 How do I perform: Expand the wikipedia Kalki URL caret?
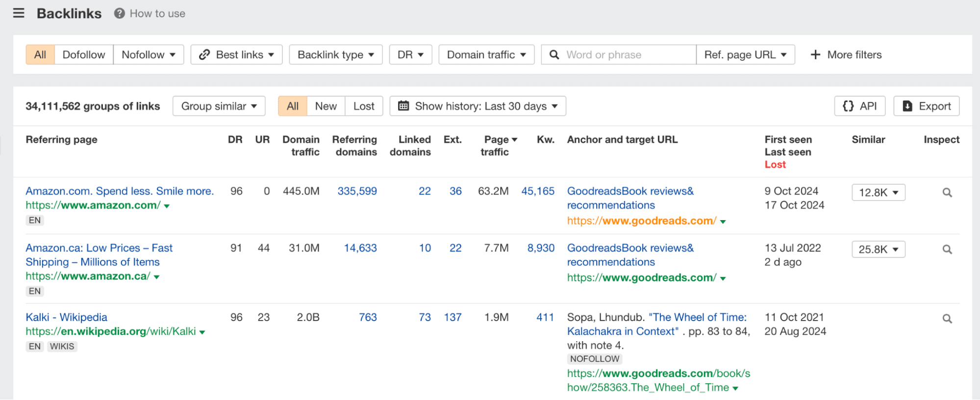pyautogui.click(x=202, y=333)
